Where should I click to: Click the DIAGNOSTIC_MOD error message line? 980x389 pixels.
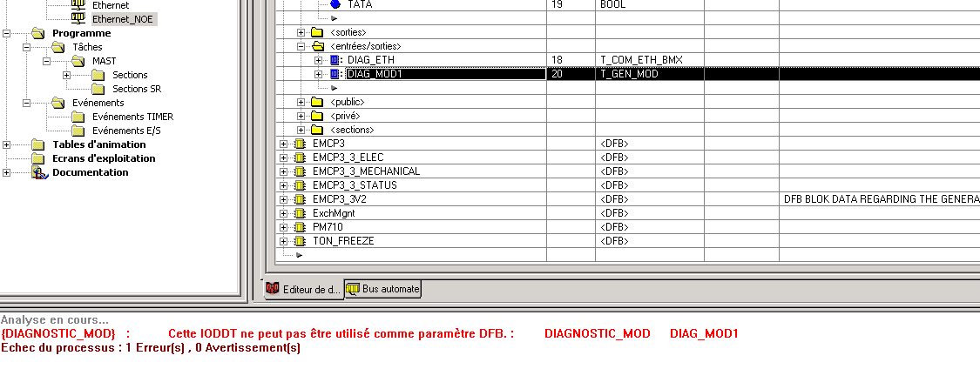(x=369, y=333)
